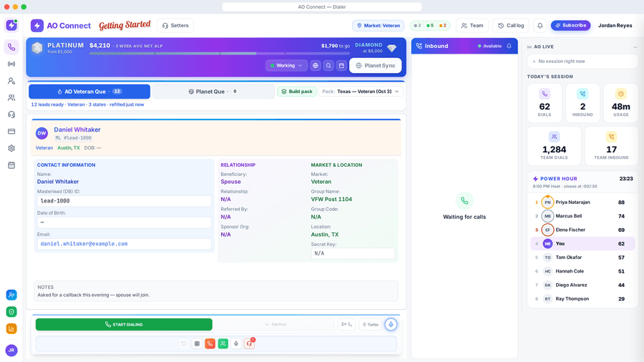Click the Start Dialing button

[x=124, y=324]
